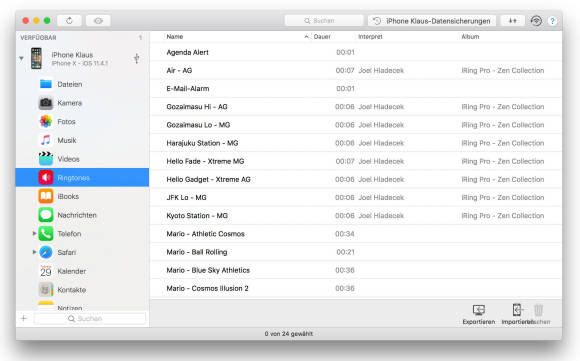Viewport: 580px width, 361px height.
Task: Click status text 0 von 24 gewählt
Action: click(289, 334)
